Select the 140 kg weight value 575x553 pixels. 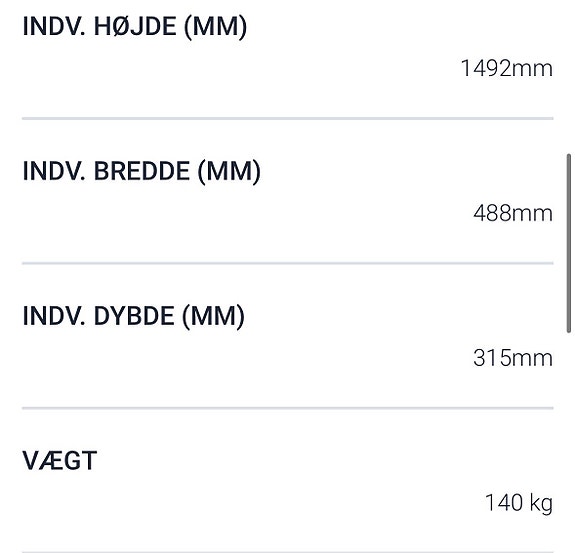coord(519,503)
